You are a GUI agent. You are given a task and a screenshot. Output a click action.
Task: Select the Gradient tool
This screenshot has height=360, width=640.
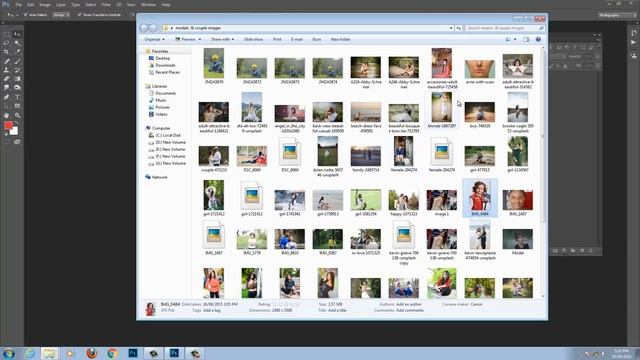17,79
